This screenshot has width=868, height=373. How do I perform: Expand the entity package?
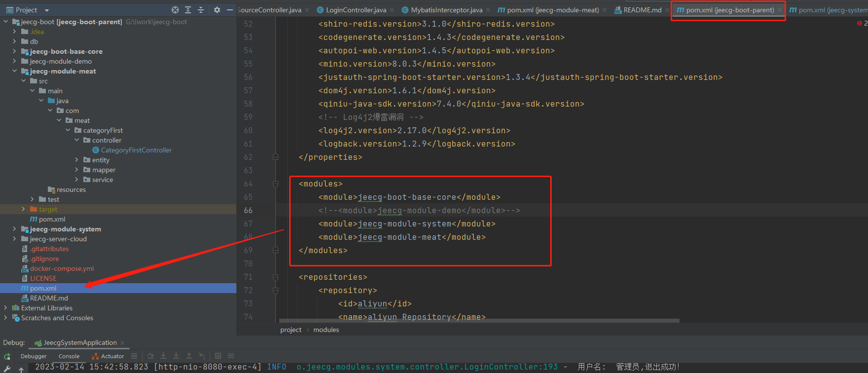[76, 160]
